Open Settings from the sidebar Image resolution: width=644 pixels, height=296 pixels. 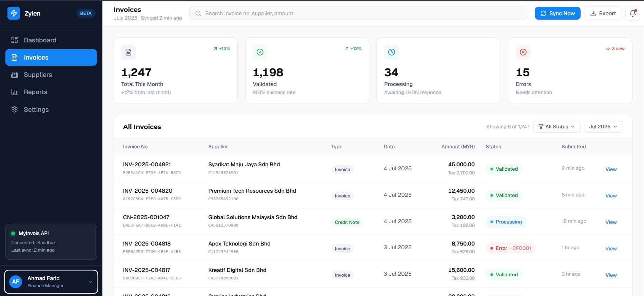[51, 109]
